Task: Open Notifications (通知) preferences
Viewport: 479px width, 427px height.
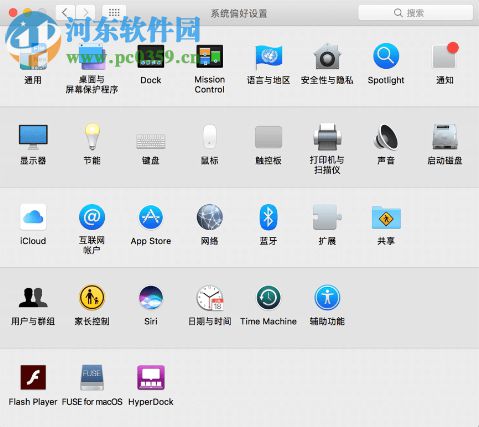Action: coord(445,56)
